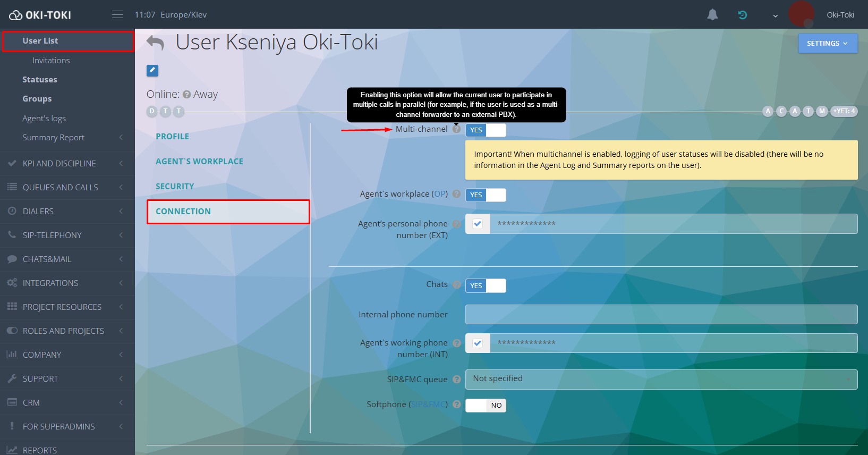The image size is (868, 455).
Task: Open Invitations in the sidebar
Action: click(x=51, y=61)
